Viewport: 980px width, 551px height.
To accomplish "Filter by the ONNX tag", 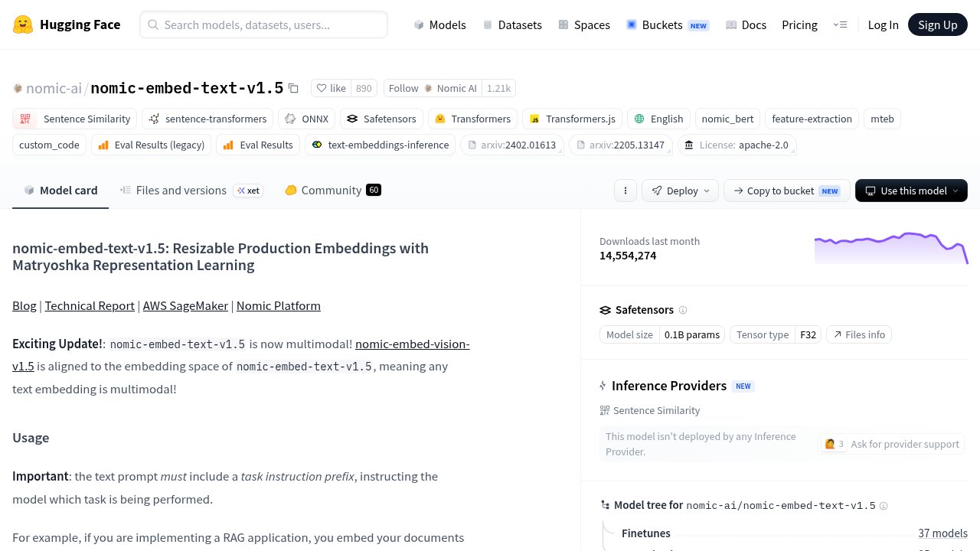I will (x=306, y=119).
